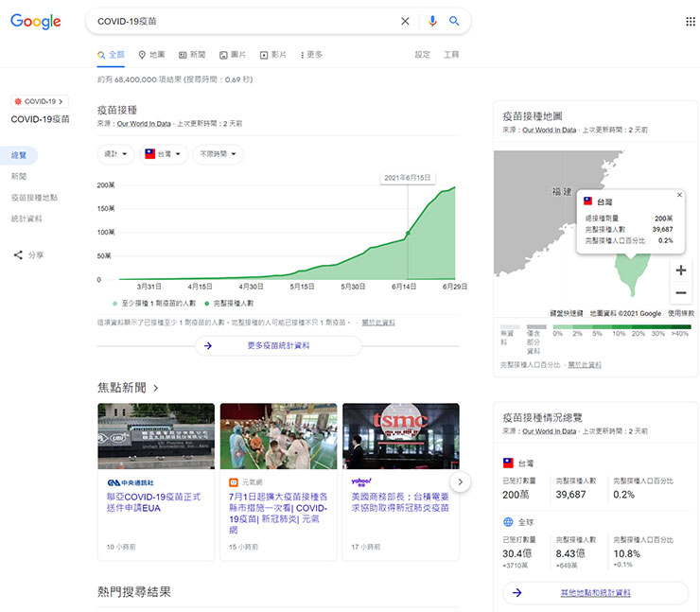Click the chart data point at June 15

pos(408,233)
